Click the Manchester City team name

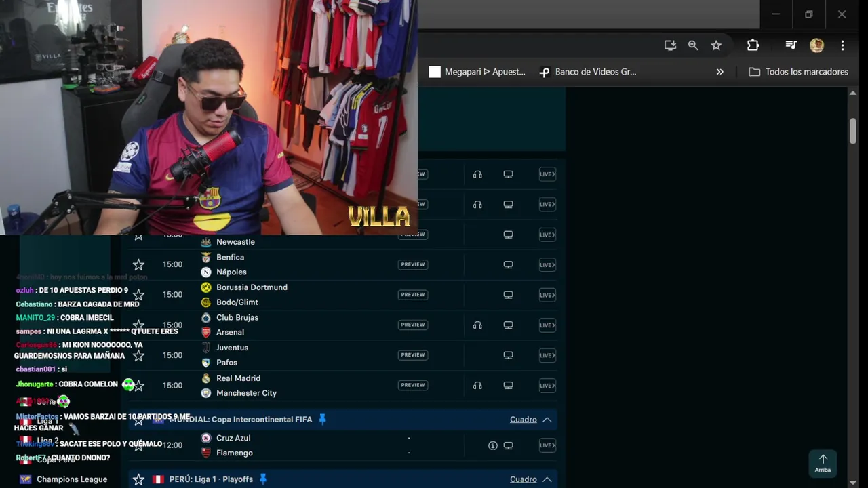tap(246, 393)
